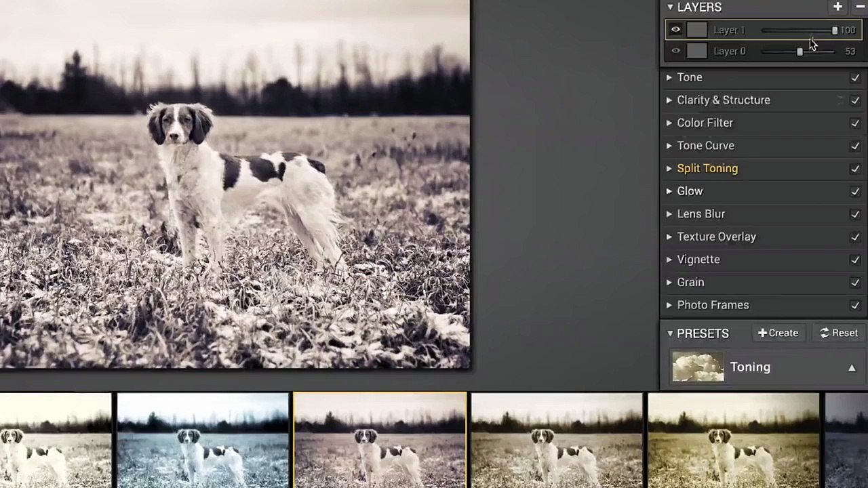This screenshot has width=868, height=488.
Task: Expand the Lens Blur section
Action: pos(669,214)
